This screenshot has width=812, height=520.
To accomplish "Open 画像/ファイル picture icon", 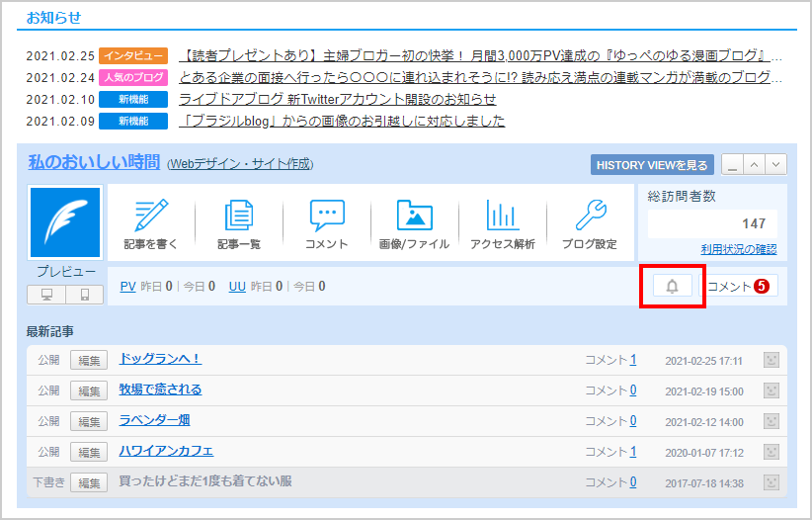I will tap(414, 215).
